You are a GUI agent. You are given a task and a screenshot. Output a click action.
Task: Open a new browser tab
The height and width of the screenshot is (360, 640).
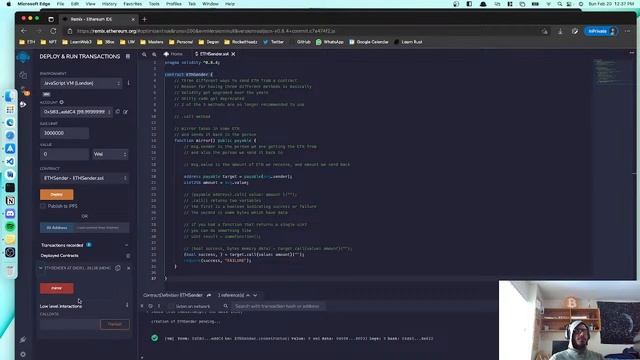click(x=144, y=19)
